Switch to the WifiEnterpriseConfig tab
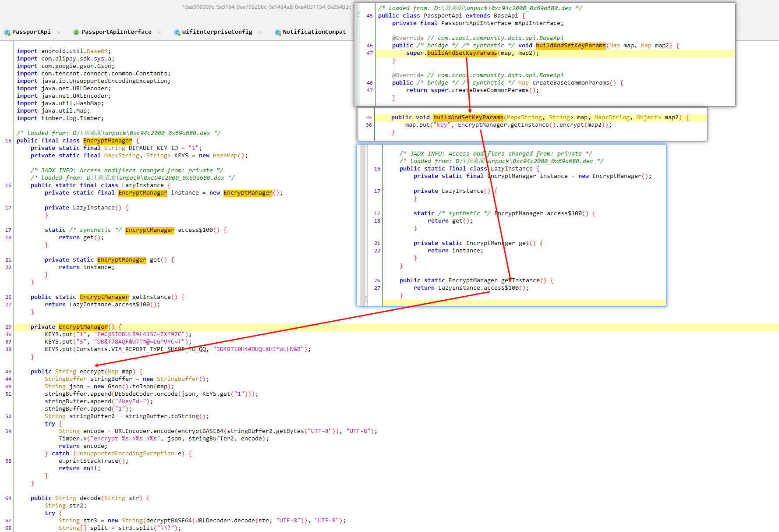Screen dimensions: 779x532 click(217, 32)
